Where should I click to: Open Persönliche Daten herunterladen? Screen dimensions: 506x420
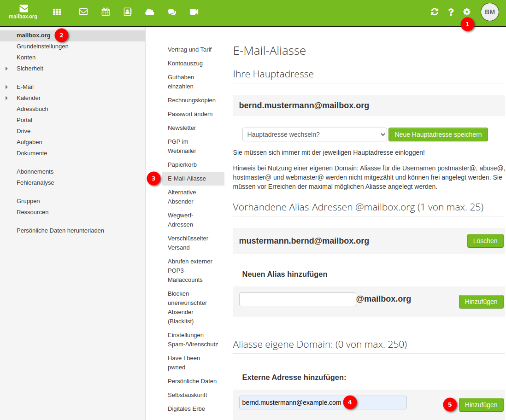(x=60, y=230)
